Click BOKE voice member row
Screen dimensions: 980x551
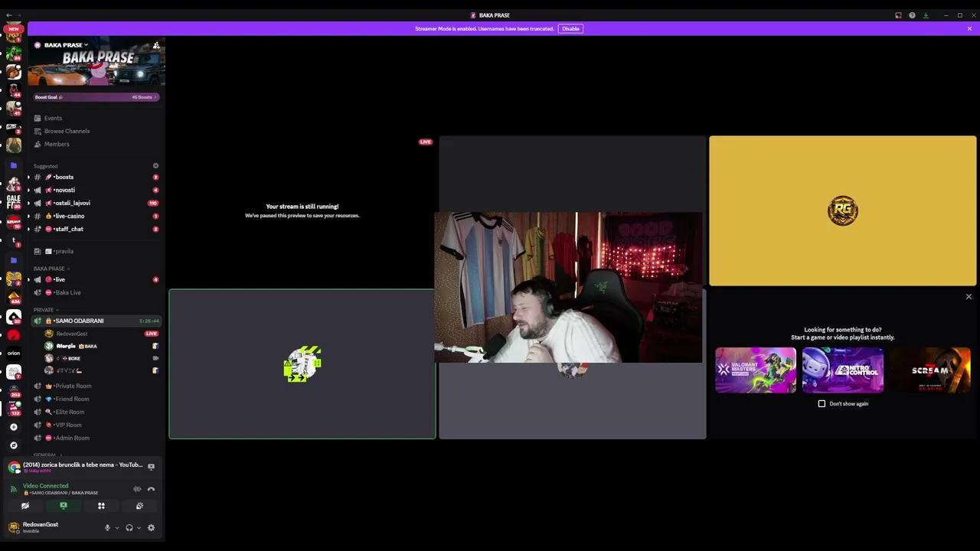102,358
